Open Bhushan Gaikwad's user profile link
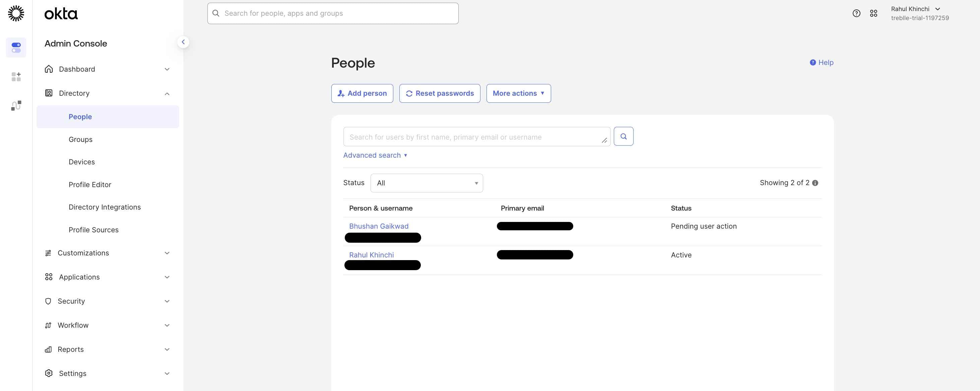The width and height of the screenshot is (980, 391). 379,226
